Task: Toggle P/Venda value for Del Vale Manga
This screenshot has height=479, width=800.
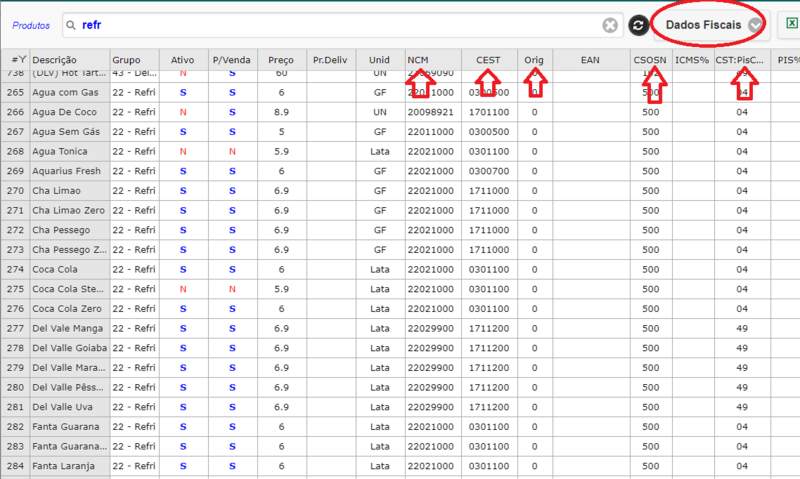Action: tap(232, 329)
